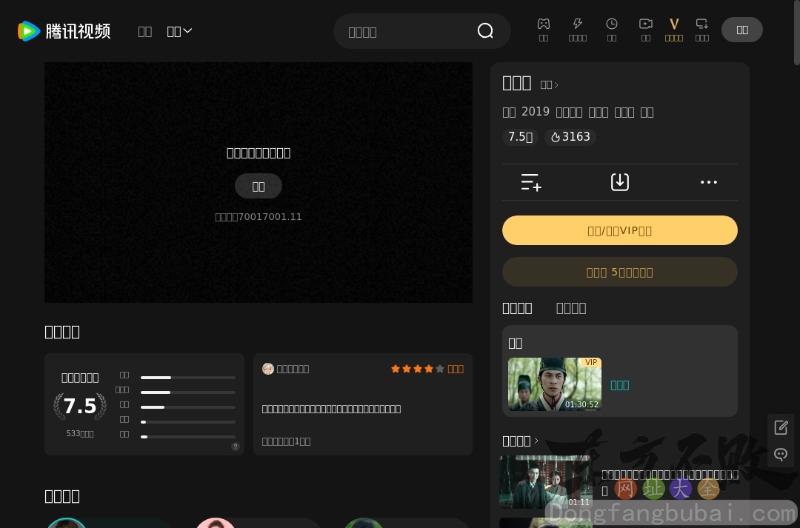The height and width of the screenshot is (528, 800).
Task: Select the first tab above the episode card
Action: (517, 308)
